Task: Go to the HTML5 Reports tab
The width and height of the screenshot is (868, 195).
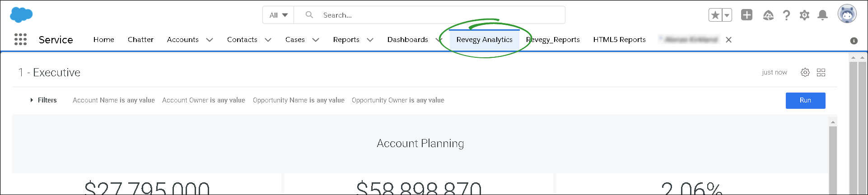Action: coord(619,40)
